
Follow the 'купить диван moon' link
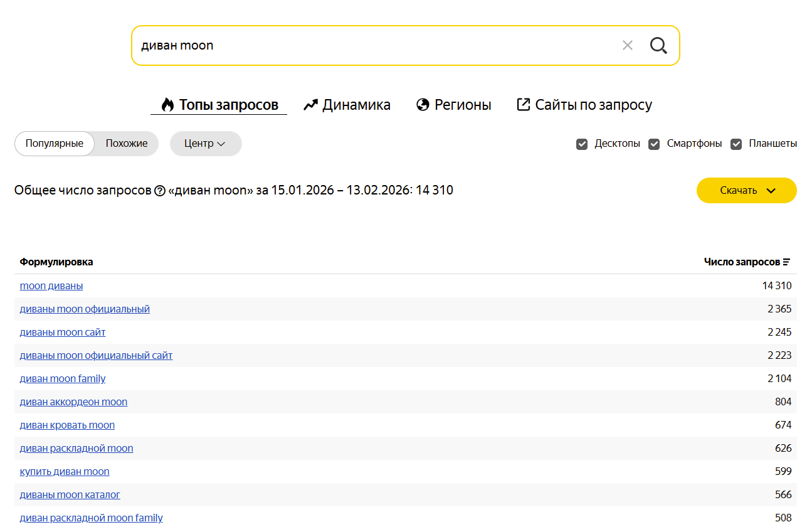(65, 472)
